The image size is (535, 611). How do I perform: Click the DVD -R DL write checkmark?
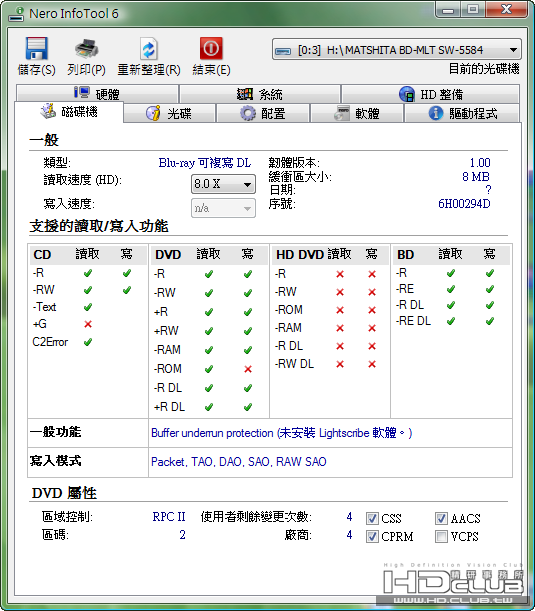point(248,388)
